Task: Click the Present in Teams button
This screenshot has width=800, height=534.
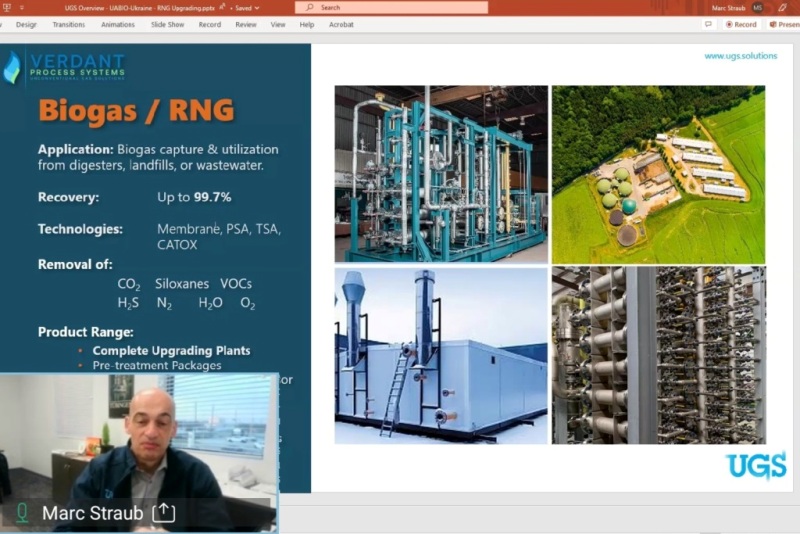Action: 784,24
